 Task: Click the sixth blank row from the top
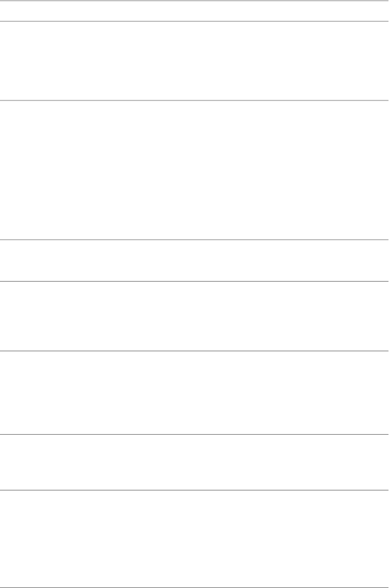tap(194, 392)
